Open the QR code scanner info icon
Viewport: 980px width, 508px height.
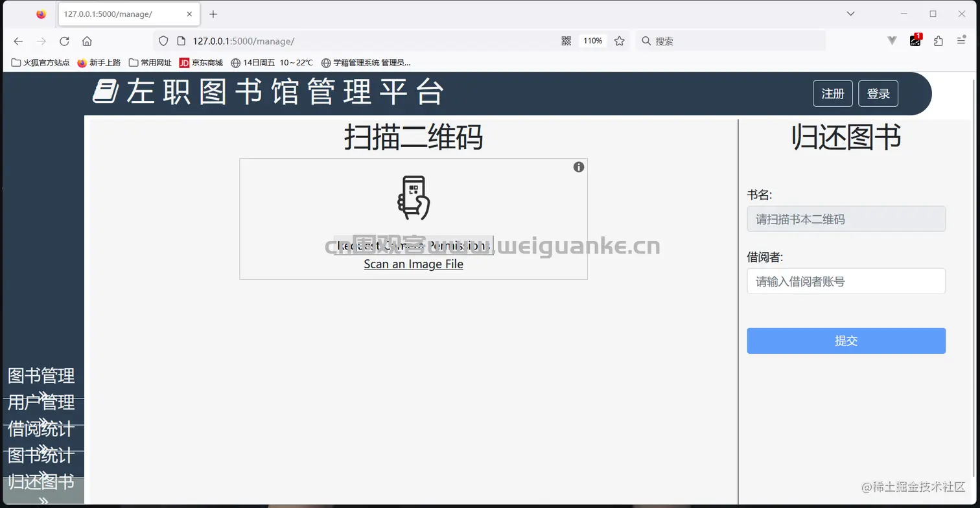coord(578,167)
